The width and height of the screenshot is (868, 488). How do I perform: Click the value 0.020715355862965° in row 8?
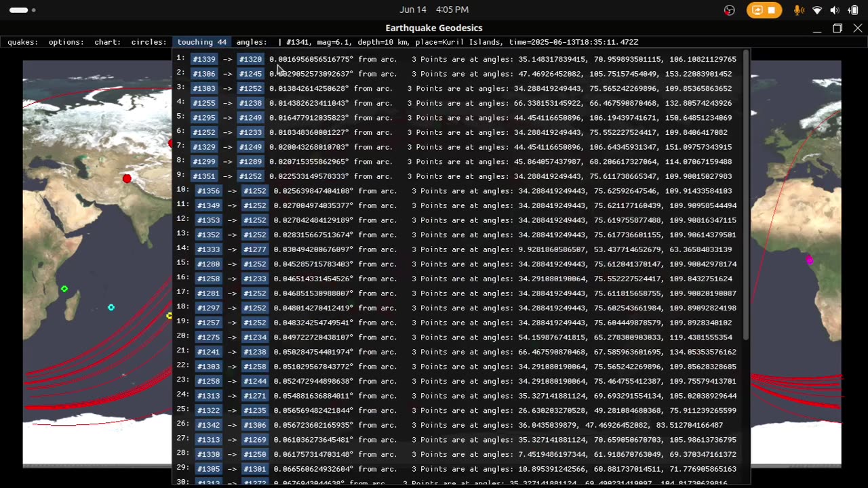pos(309,162)
